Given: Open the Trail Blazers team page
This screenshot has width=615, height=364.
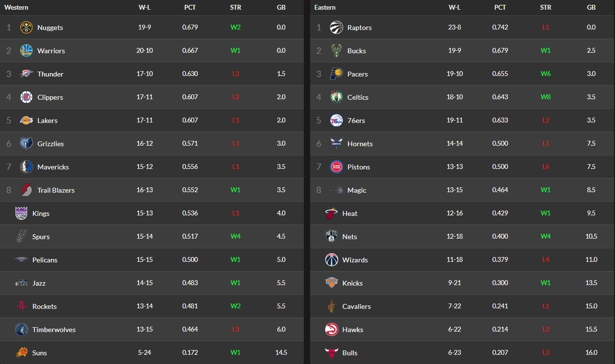Looking at the screenshot, I should [x=56, y=190].
